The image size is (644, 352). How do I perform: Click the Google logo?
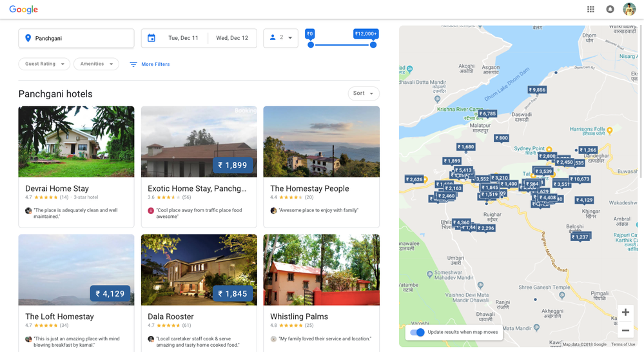[23, 10]
